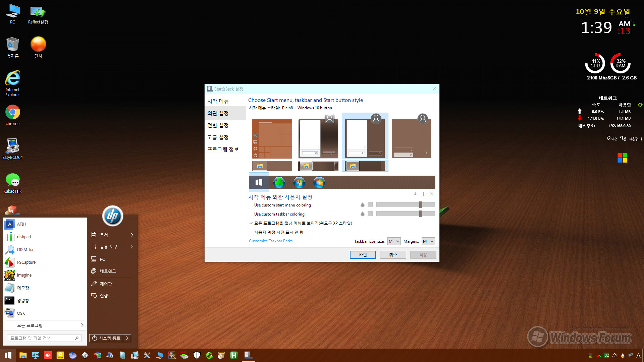Open shutdown options arrow next to 시스템 종료
This screenshot has width=644, height=362.
[127, 338]
